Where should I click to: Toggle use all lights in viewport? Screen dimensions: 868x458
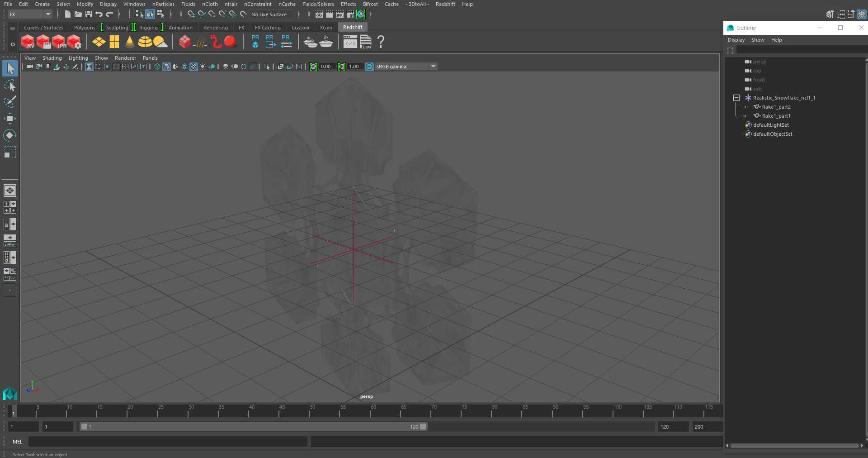(x=203, y=67)
